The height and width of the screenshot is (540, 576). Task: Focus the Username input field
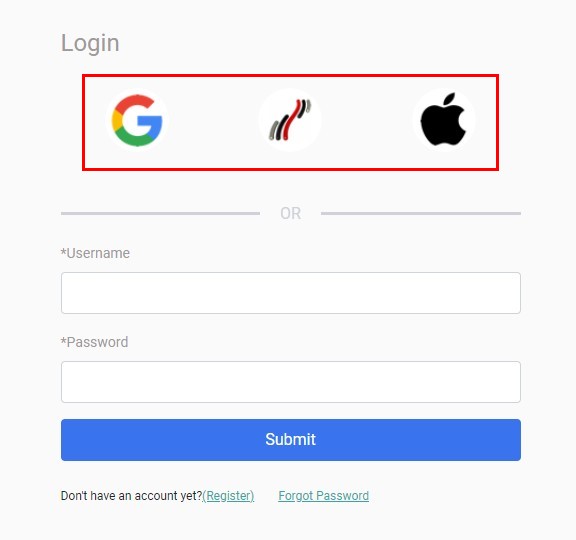point(291,293)
